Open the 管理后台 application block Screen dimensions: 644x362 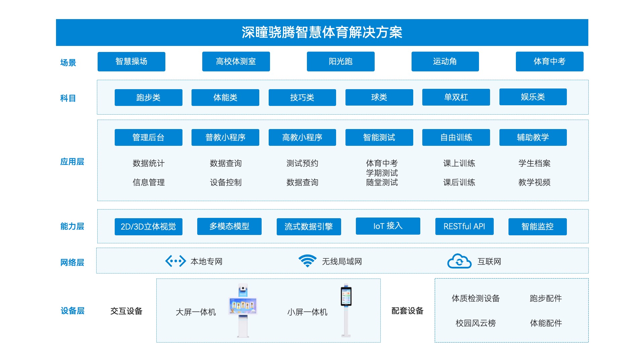tap(148, 137)
